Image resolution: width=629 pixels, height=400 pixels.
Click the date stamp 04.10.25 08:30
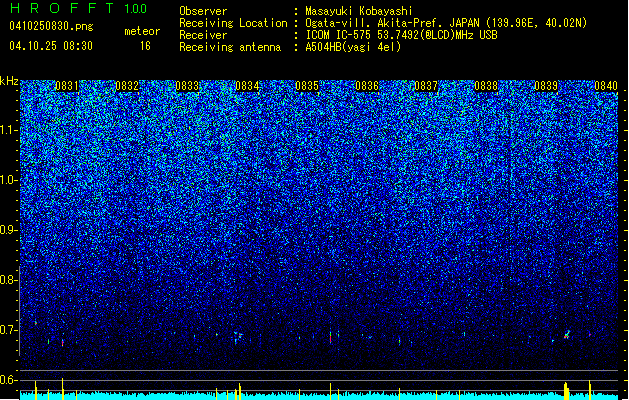click(51, 46)
